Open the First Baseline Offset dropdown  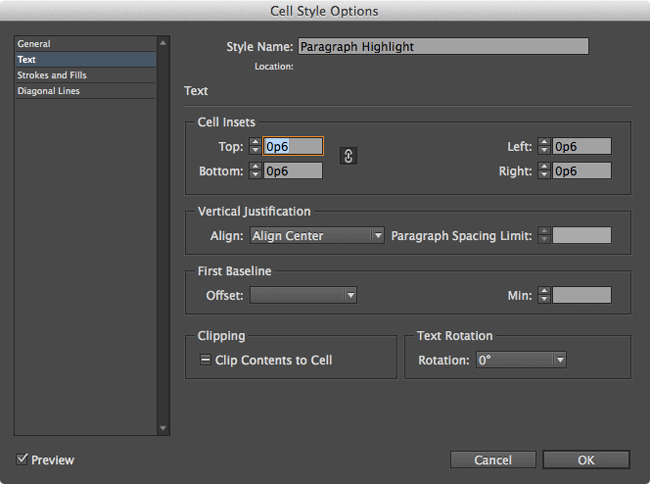coord(303,295)
